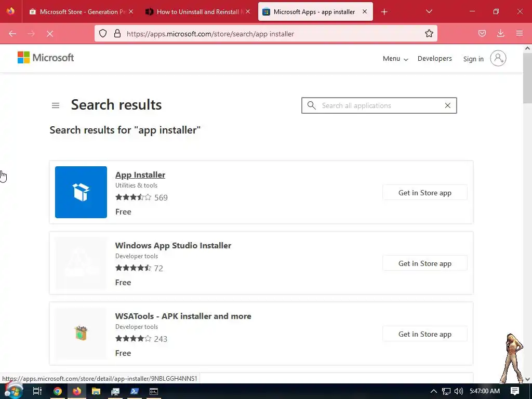The width and height of the screenshot is (532, 399).
Task: Focus the Search all applications field
Action: click(379, 105)
